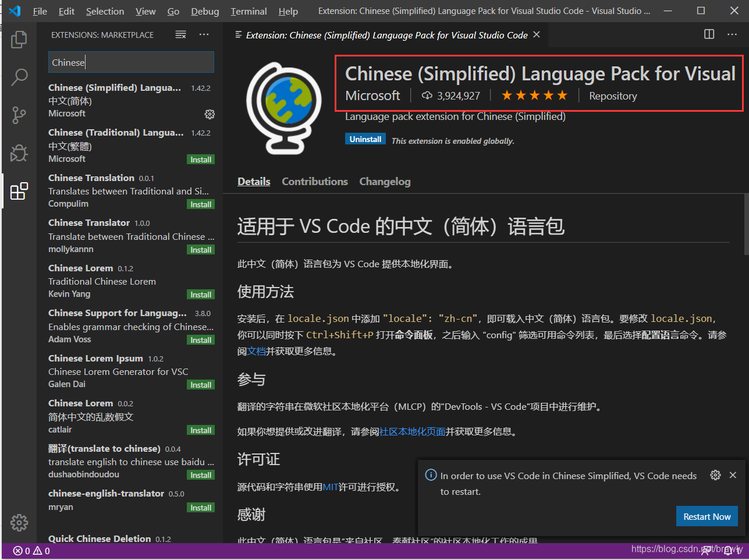
Task: Open the Search view in activity bar
Action: pos(19,77)
